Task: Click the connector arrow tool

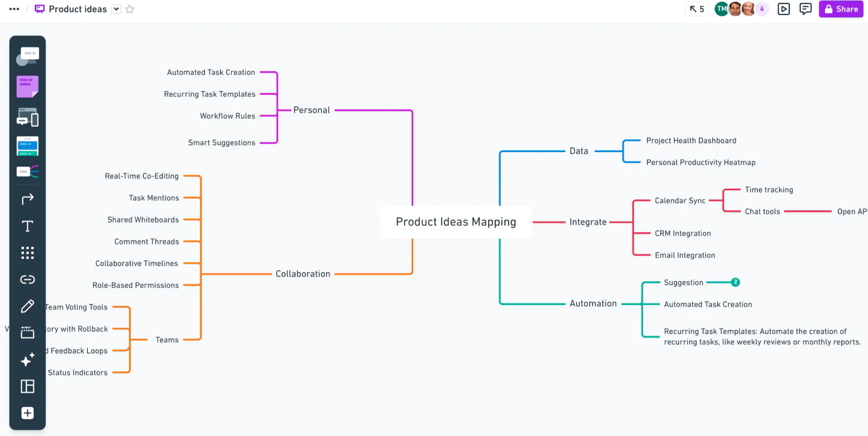Action: (27, 199)
